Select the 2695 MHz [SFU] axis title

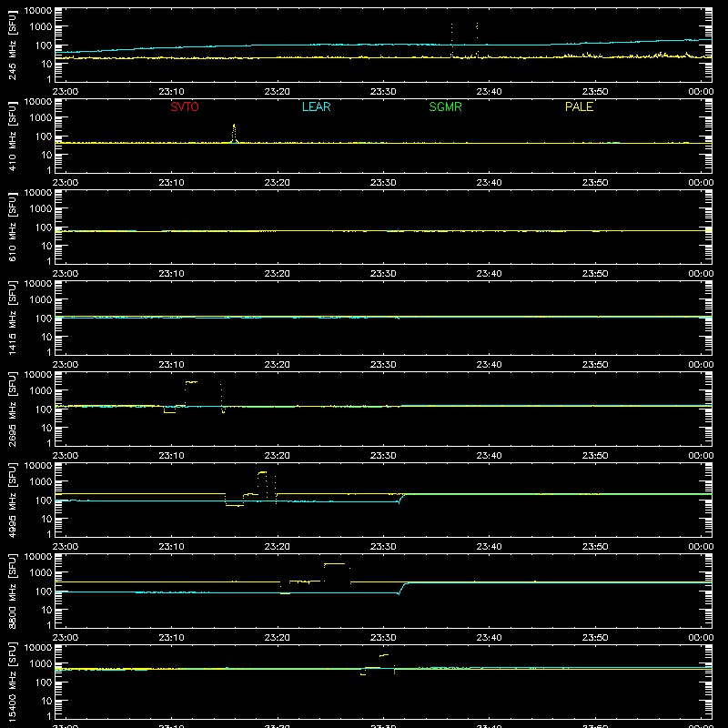[x=12, y=409]
